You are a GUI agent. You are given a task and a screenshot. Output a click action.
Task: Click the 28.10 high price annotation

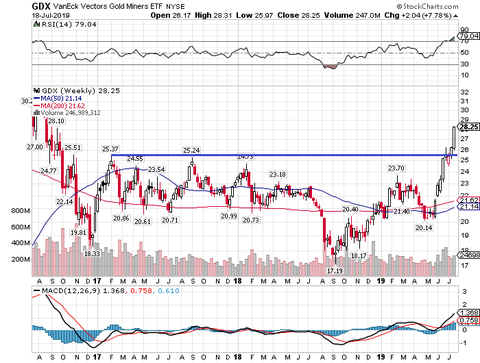pyautogui.click(x=56, y=121)
